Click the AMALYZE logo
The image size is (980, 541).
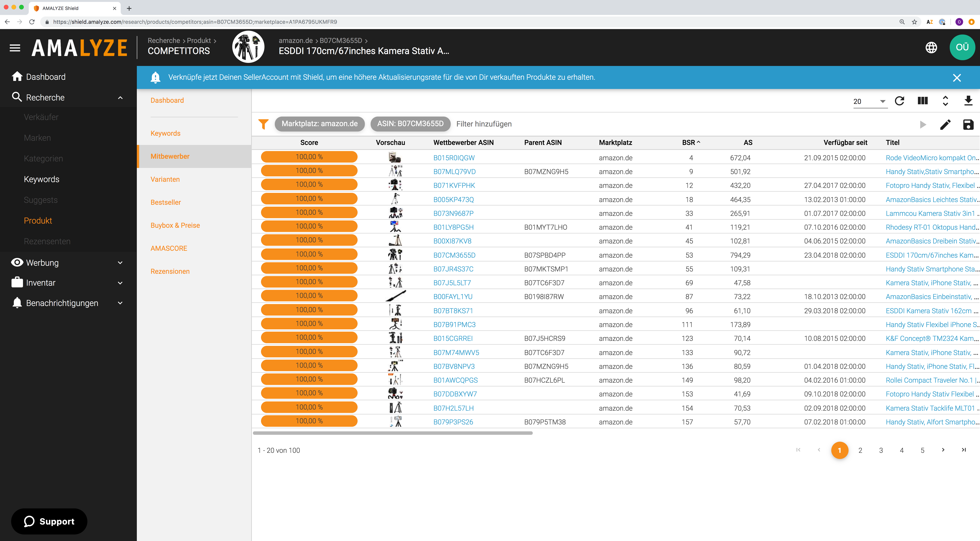(79, 48)
